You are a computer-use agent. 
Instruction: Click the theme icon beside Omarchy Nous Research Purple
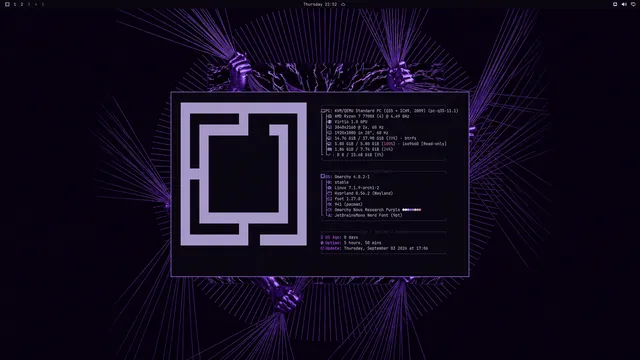(x=330, y=210)
